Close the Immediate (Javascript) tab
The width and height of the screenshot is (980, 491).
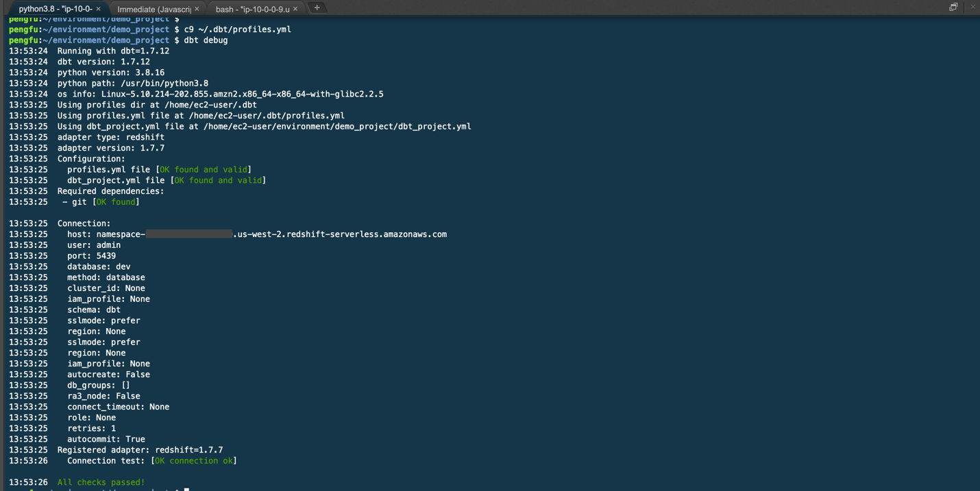click(197, 9)
